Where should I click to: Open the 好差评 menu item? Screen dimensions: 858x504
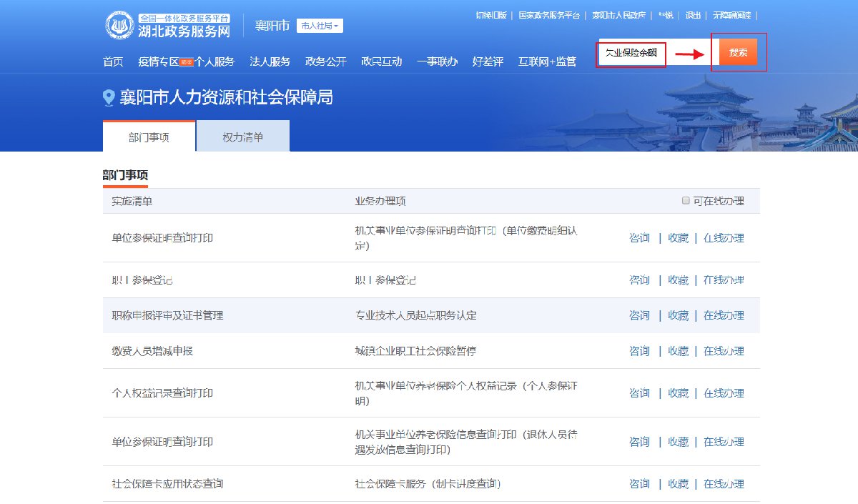click(488, 61)
